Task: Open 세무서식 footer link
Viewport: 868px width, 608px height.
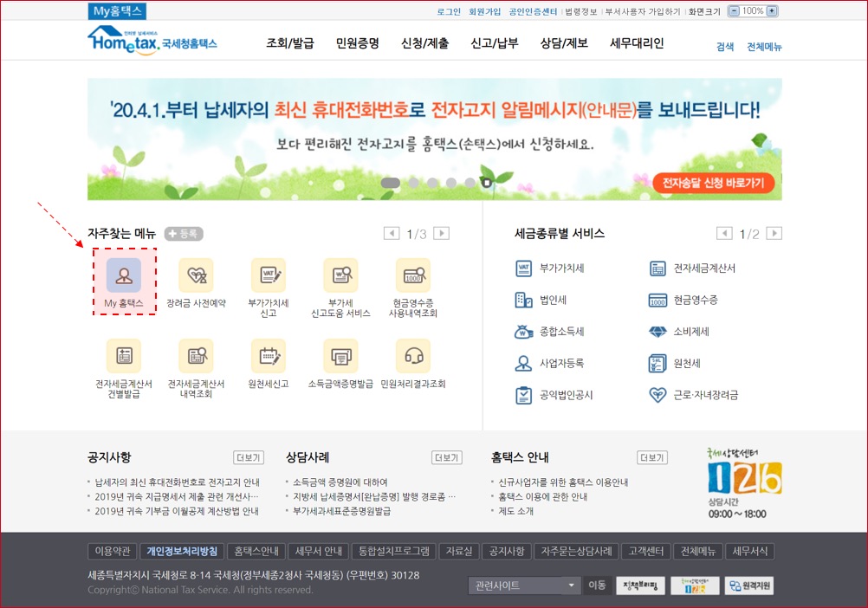Action: [750, 551]
